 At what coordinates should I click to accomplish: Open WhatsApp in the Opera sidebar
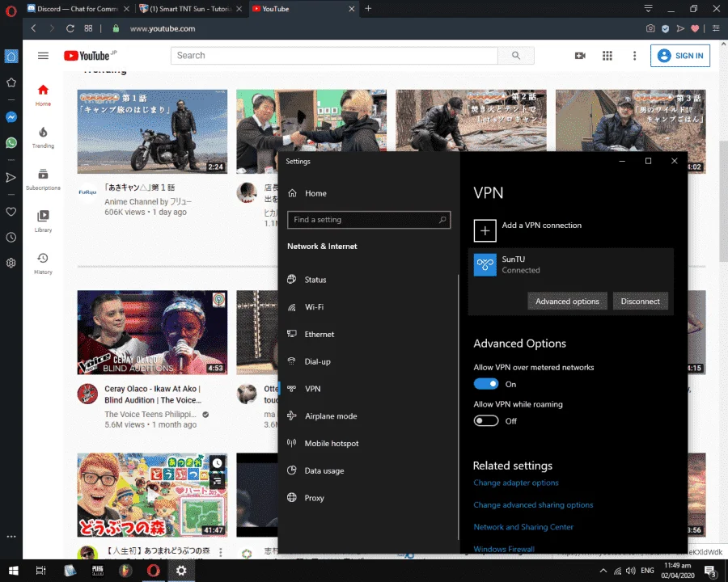[x=11, y=142]
